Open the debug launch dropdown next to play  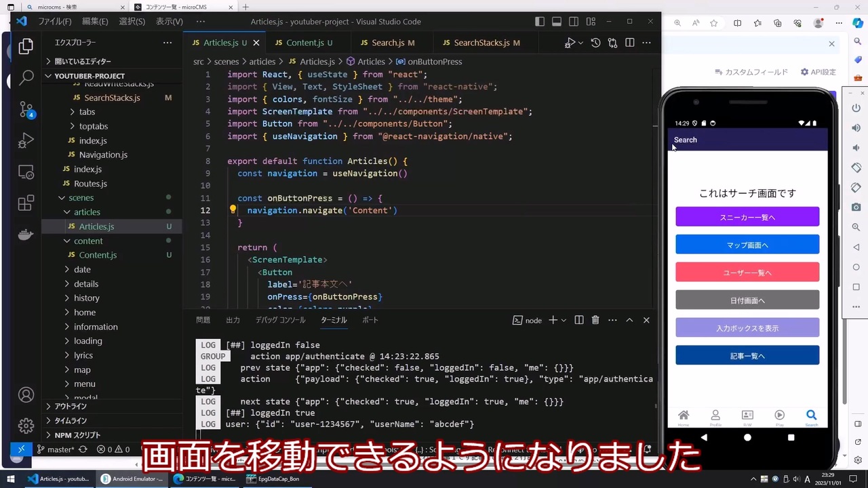(x=581, y=43)
